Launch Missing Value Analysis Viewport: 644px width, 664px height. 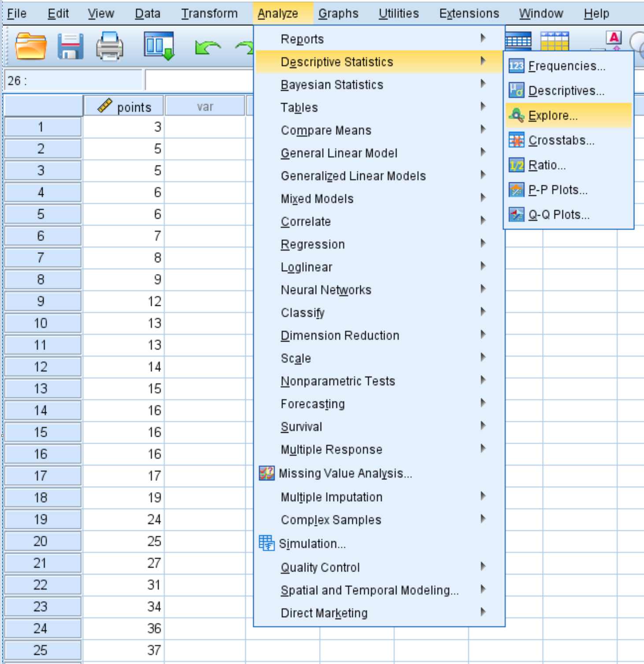345,473
